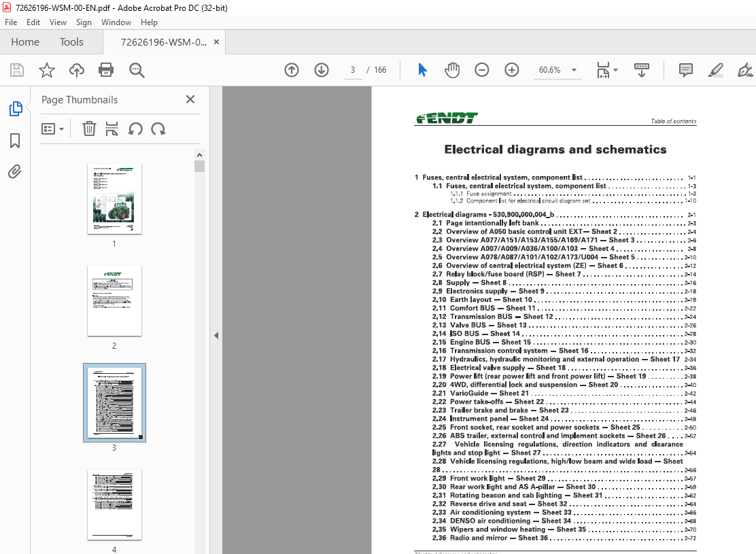Click TOC entry 2.29 Front work light
The width and height of the screenshot is (756, 554).
[x=564, y=479]
